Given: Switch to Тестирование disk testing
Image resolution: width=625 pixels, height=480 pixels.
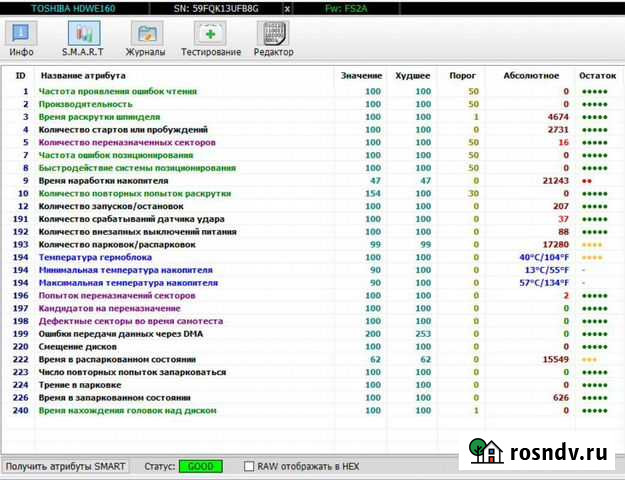Looking at the screenshot, I should [211, 40].
